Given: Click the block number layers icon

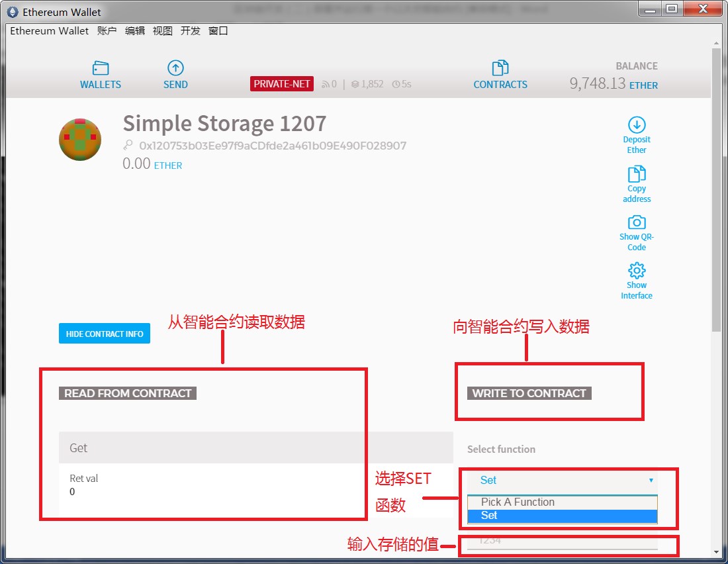Looking at the screenshot, I should (x=355, y=84).
